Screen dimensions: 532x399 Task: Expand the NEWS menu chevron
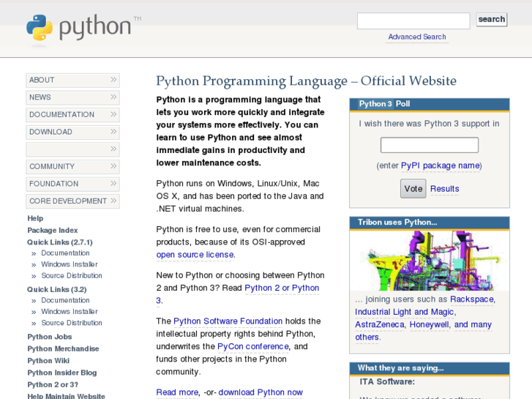tap(113, 97)
